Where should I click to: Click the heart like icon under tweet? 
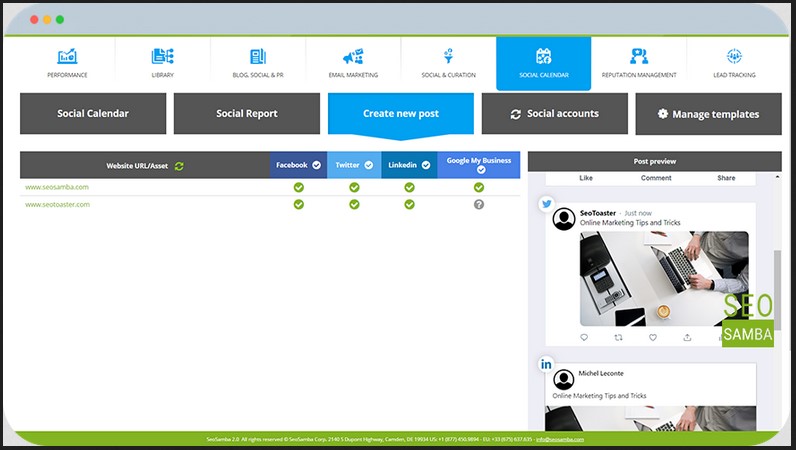pos(653,337)
